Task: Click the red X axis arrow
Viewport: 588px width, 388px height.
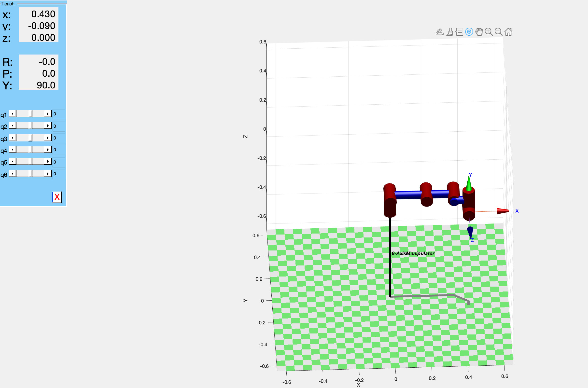Action: (503, 211)
